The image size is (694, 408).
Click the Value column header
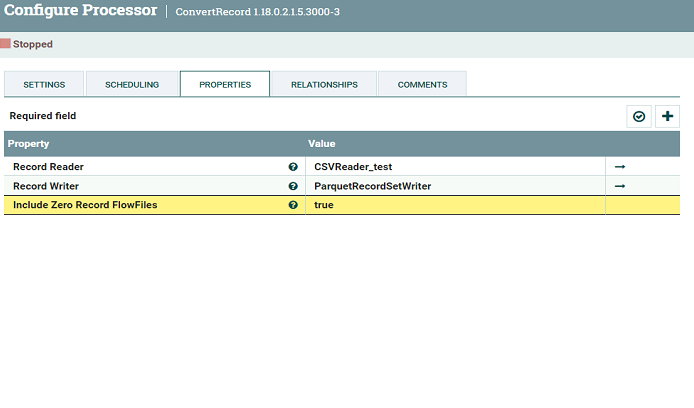point(322,144)
